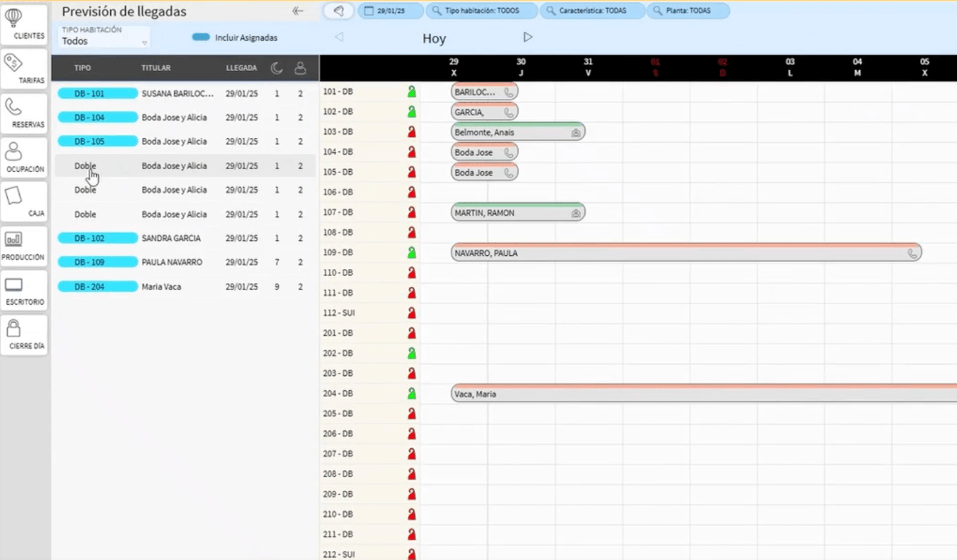Sort by the LLEGADA column header
This screenshot has width=957, height=560.
[242, 68]
